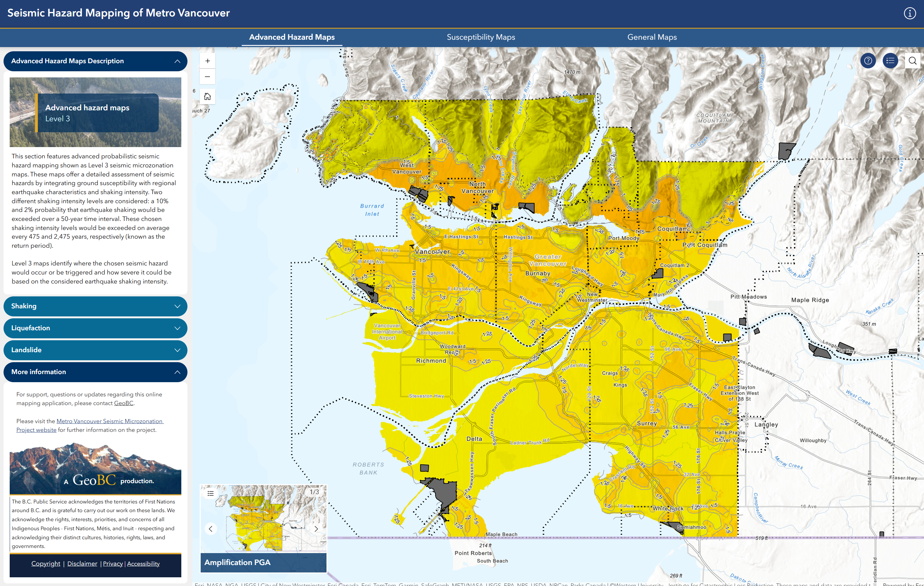Screen dimensions: 924x586
Task: Open the Privacy link
Action: tap(113, 563)
